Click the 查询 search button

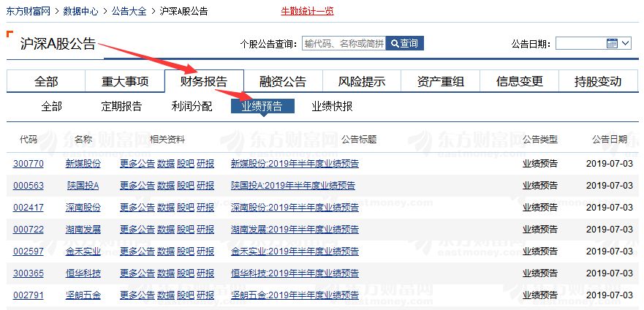(404, 44)
